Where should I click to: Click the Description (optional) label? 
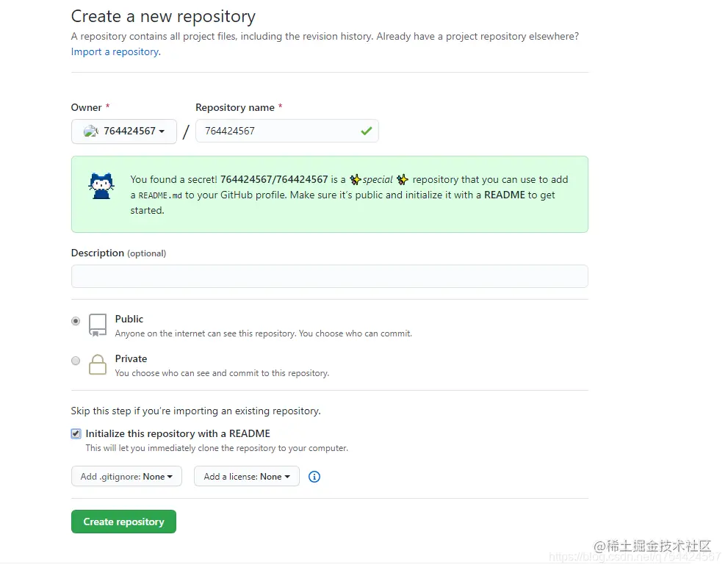point(118,253)
